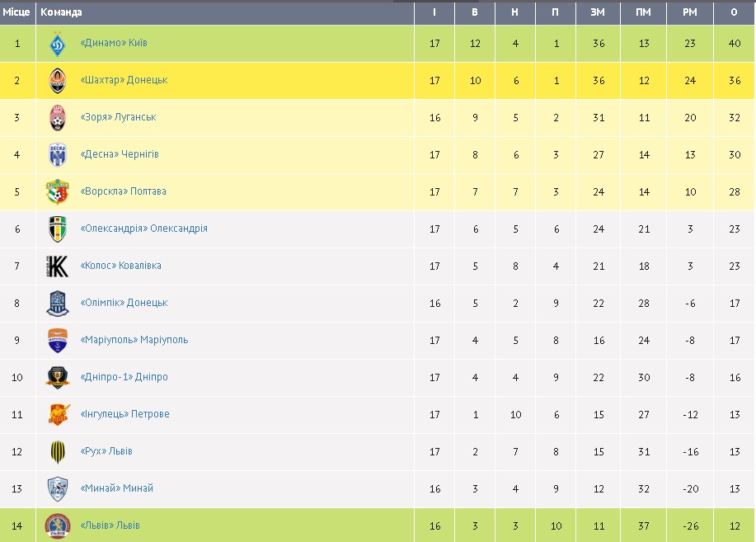
Task: Click the Desna Chernihiv team emblem
Action: tap(58, 154)
